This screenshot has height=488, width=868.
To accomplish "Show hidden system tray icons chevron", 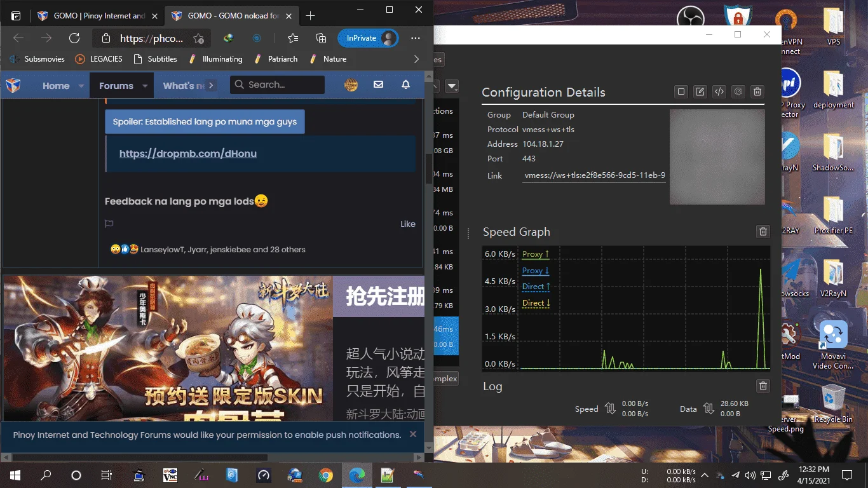I will [x=705, y=475].
